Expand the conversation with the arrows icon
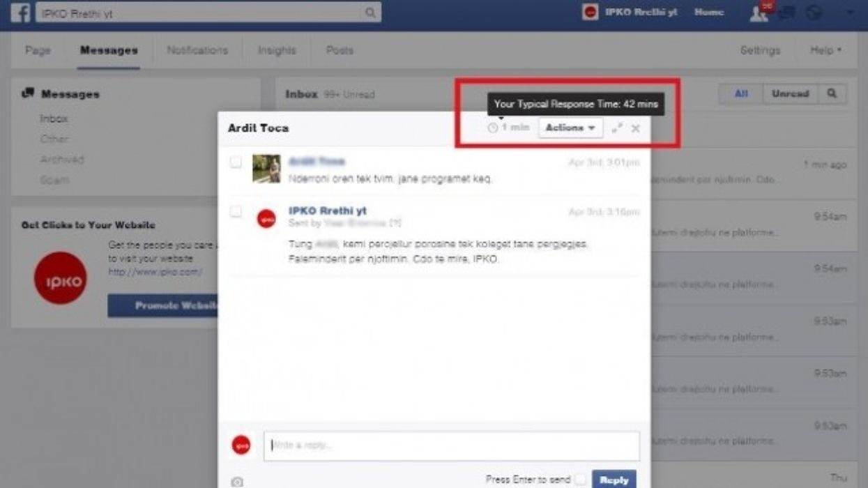Viewport: 868px width, 488px height. click(x=616, y=128)
